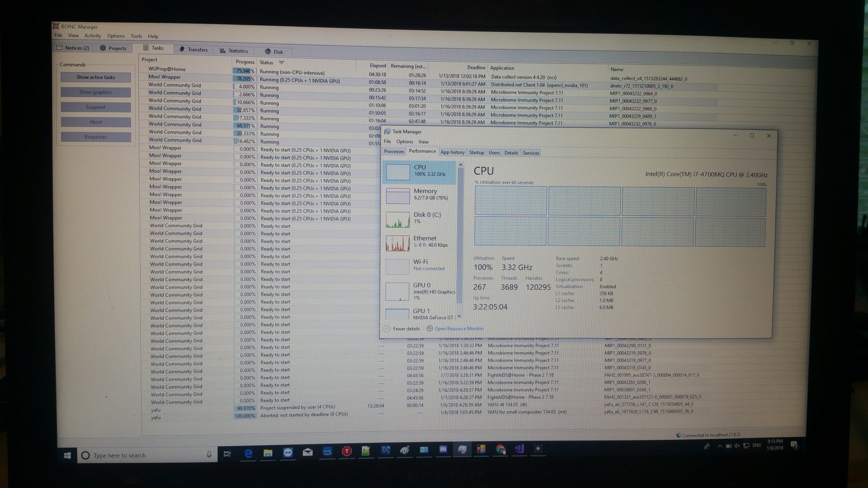Switch to Task Manager Processes tab

tap(394, 151)
